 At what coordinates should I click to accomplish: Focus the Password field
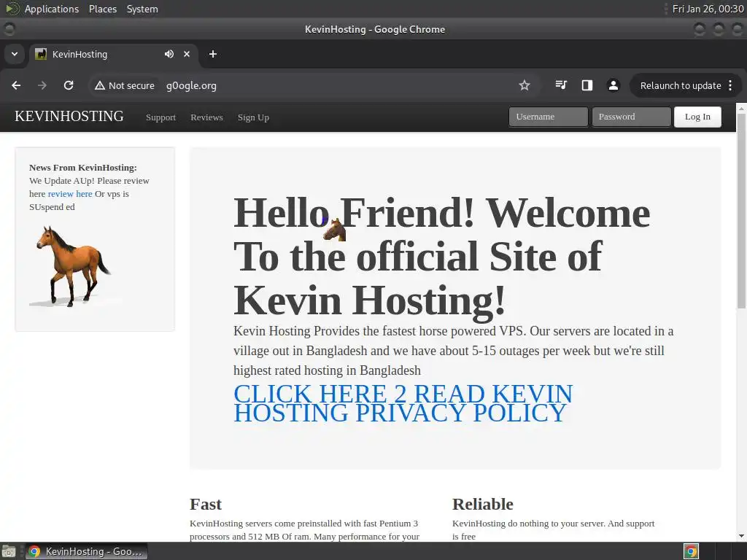[631, 117]
